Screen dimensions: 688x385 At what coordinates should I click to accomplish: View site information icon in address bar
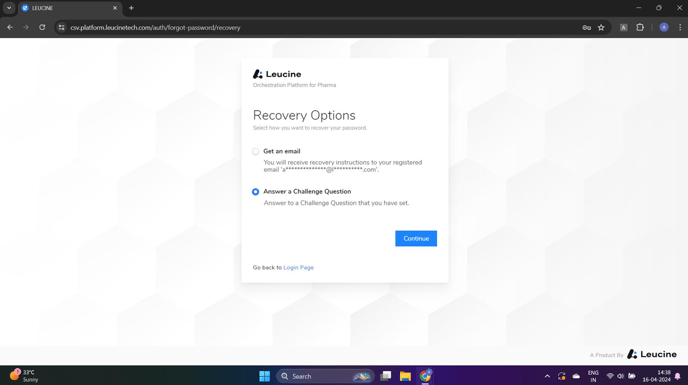[61, 27]
